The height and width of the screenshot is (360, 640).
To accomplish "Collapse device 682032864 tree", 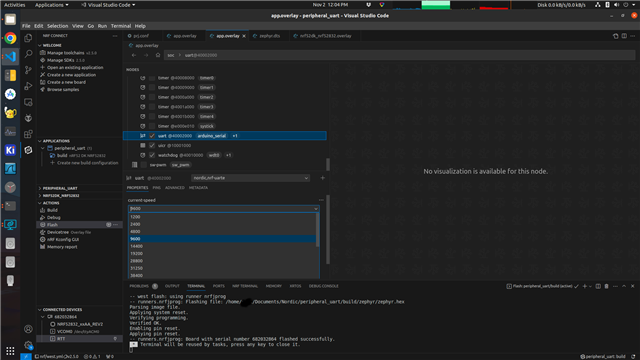I will coord(43,317).
